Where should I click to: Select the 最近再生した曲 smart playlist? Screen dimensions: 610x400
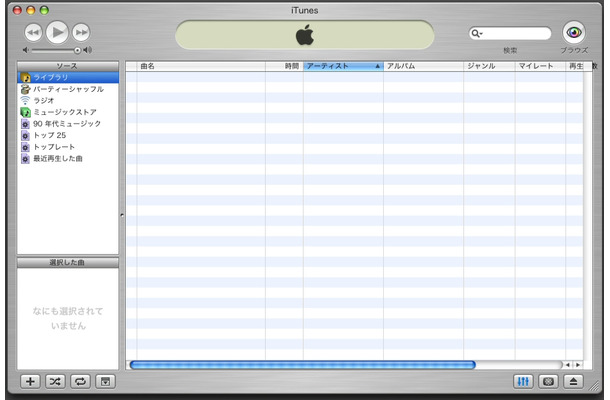pyautogui.click(x=68, y=159)
